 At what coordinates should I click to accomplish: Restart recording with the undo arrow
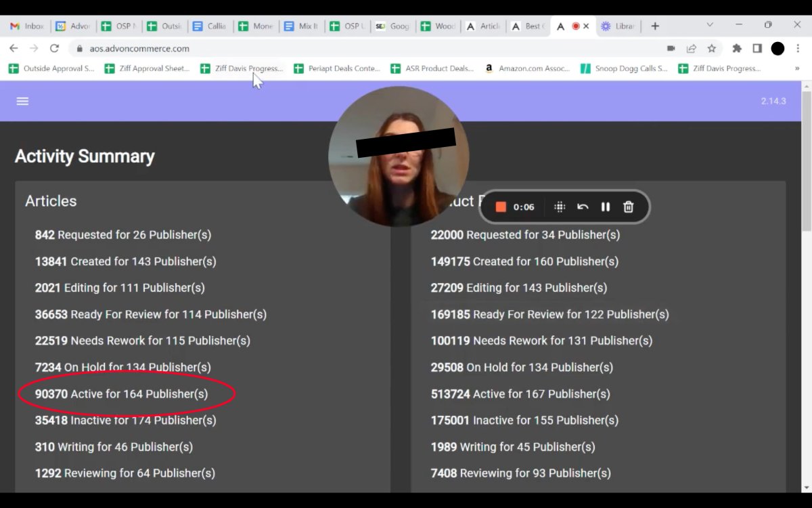[583, 207]
